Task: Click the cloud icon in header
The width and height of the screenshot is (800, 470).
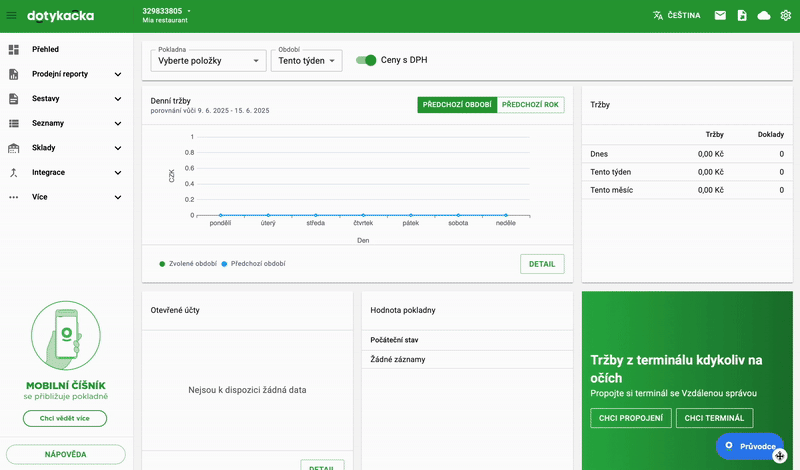Action: (764, 16)
